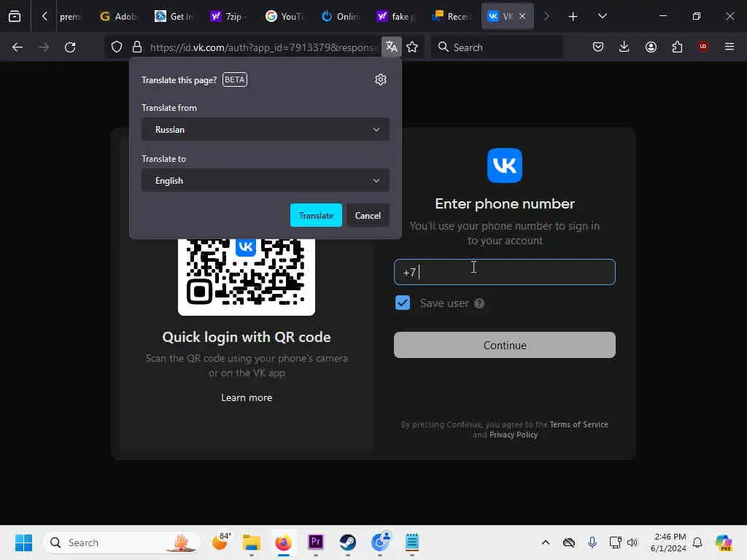Open Firefox View tab list icon
Viewport: 747px width, 560px height.
(x=15, y=17)
